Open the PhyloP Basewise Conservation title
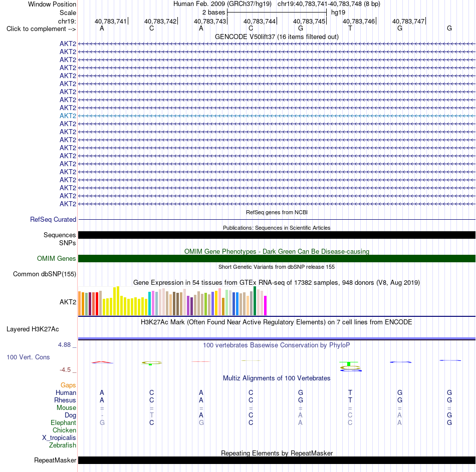The width and height of the screenshot is (476, 472). click(277, 345)
